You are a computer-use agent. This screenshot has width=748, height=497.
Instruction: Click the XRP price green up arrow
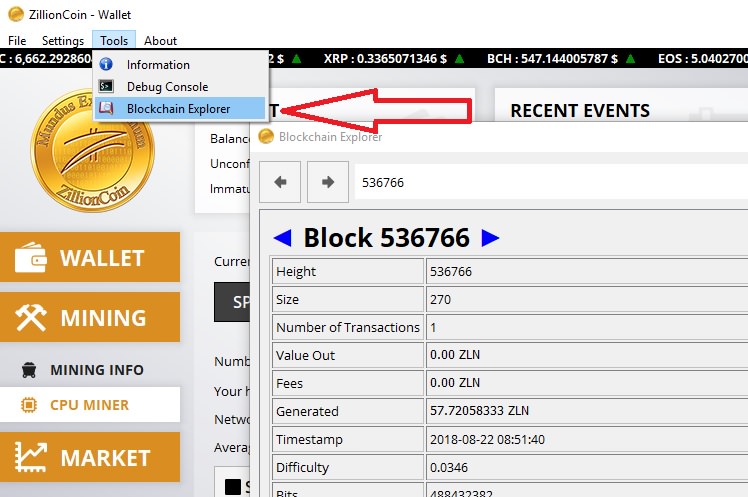[x=459, y=59]
